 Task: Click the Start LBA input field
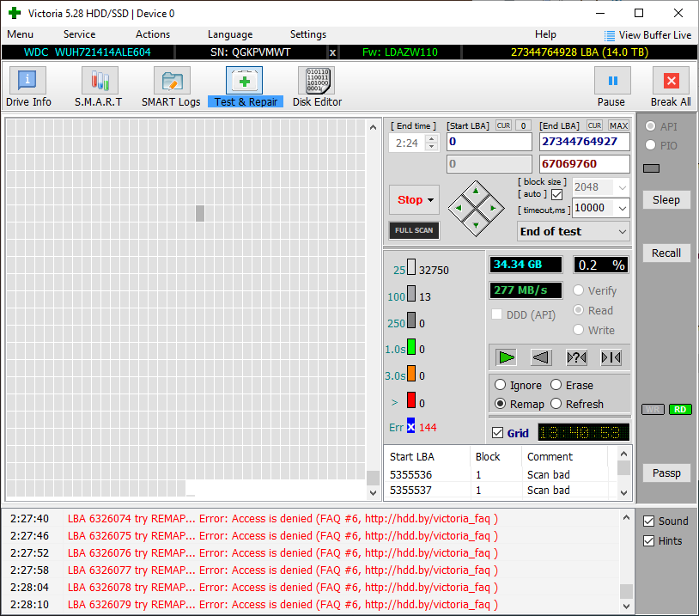click(x=489, y=142)
